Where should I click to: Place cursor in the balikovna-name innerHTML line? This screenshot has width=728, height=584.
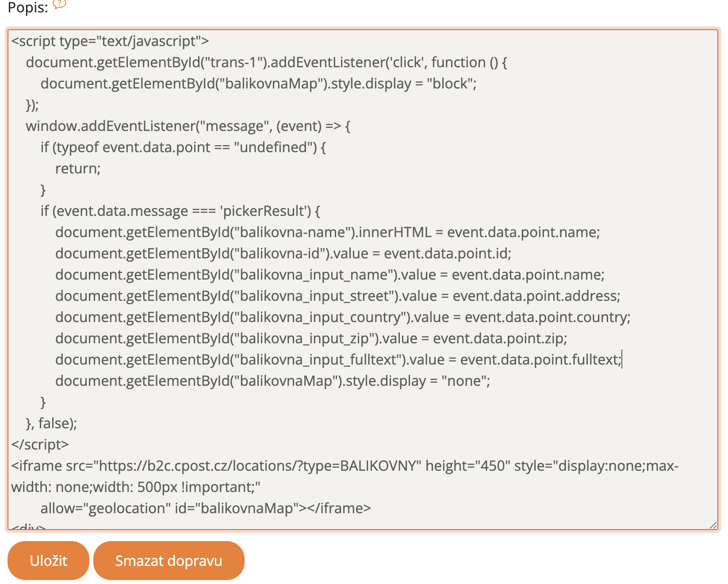(x=327, y=232)
